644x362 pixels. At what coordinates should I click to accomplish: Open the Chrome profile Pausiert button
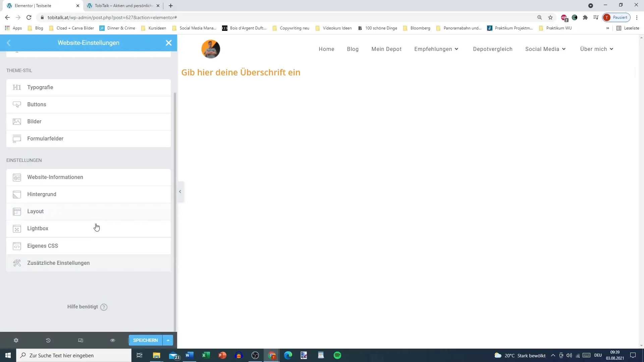tap(616, 17)
